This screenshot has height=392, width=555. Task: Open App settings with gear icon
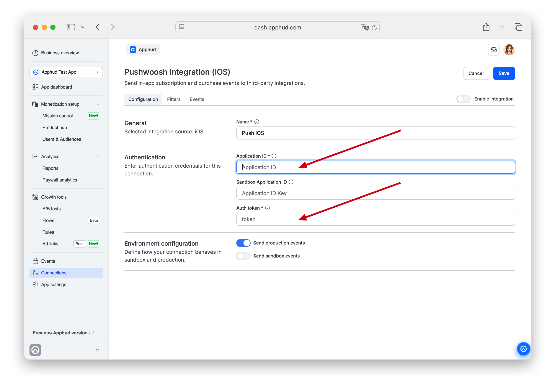[35, 285]
